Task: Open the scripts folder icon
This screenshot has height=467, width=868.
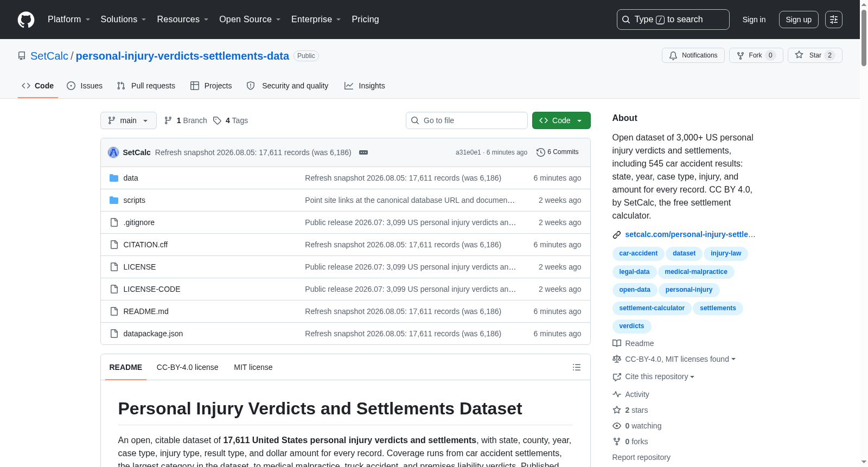Action: [114, 200]
